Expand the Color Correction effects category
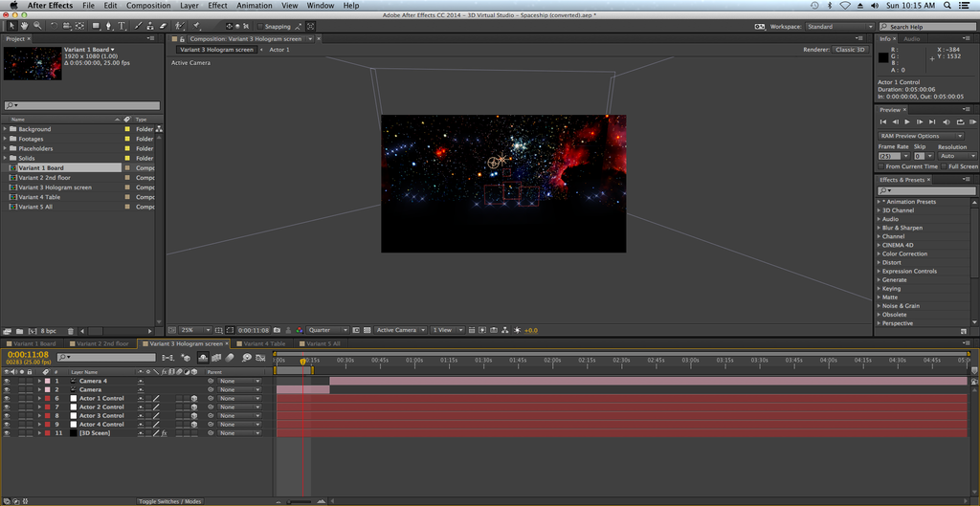The height and width of the screenshot is (506, 980). pos(880,253)
